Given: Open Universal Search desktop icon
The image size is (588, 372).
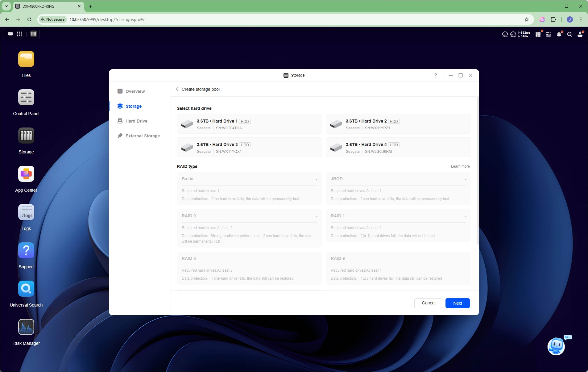Looking at the screenshot, I should pyautogui.click(x=26, y=289).
